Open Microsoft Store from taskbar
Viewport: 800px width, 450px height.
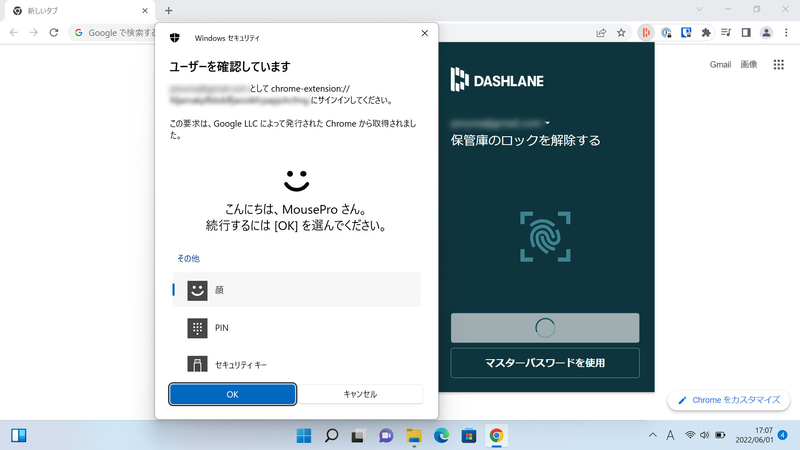click(x=469, y=436)
